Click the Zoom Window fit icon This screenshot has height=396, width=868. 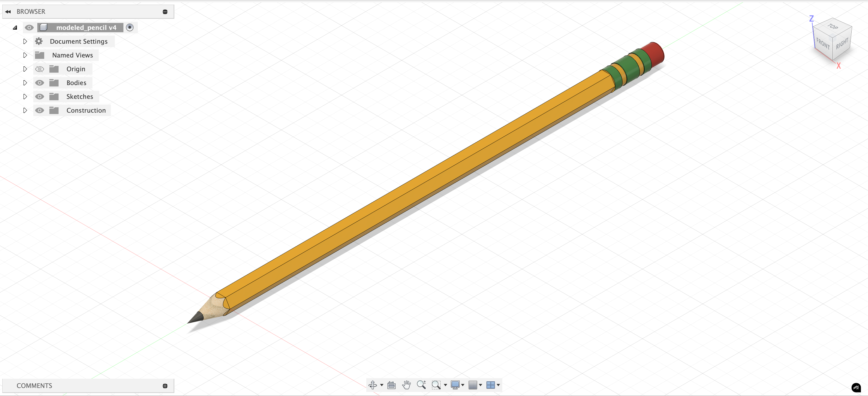436,385
